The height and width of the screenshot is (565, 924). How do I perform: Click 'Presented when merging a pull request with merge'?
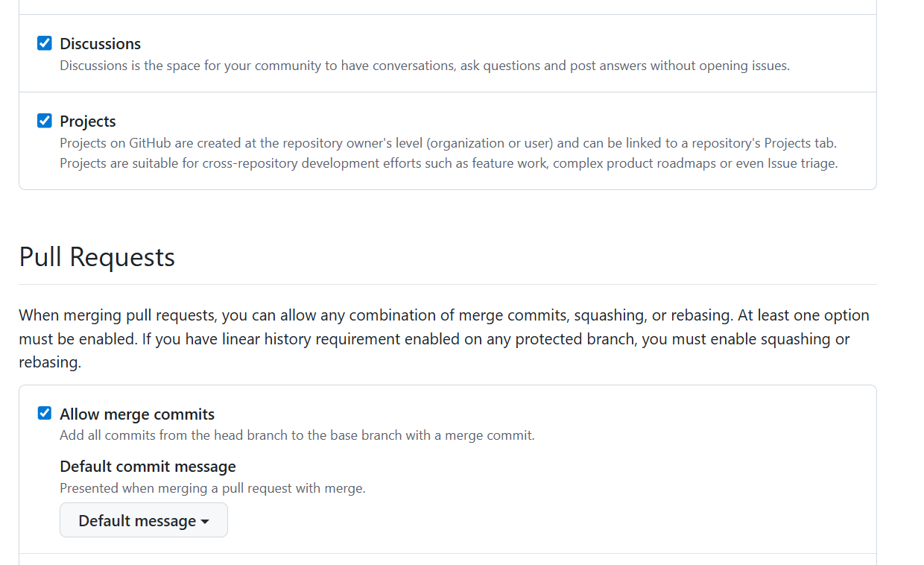click(212, 489)
